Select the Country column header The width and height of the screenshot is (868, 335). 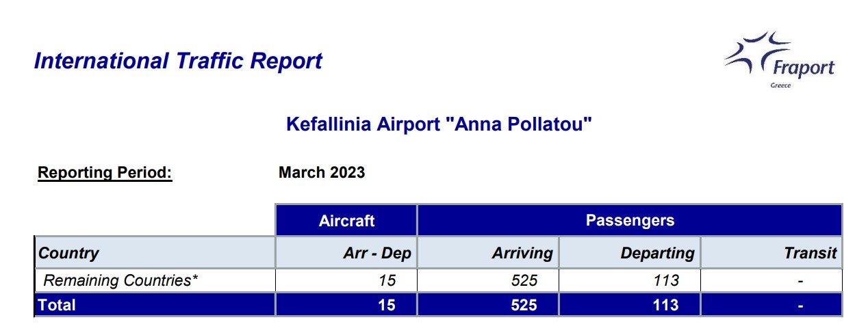68,253
